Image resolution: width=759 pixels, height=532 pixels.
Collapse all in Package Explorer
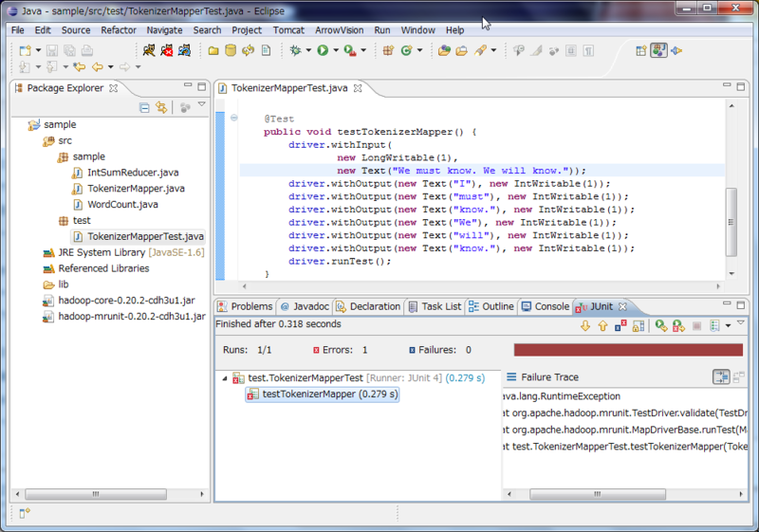144,107
